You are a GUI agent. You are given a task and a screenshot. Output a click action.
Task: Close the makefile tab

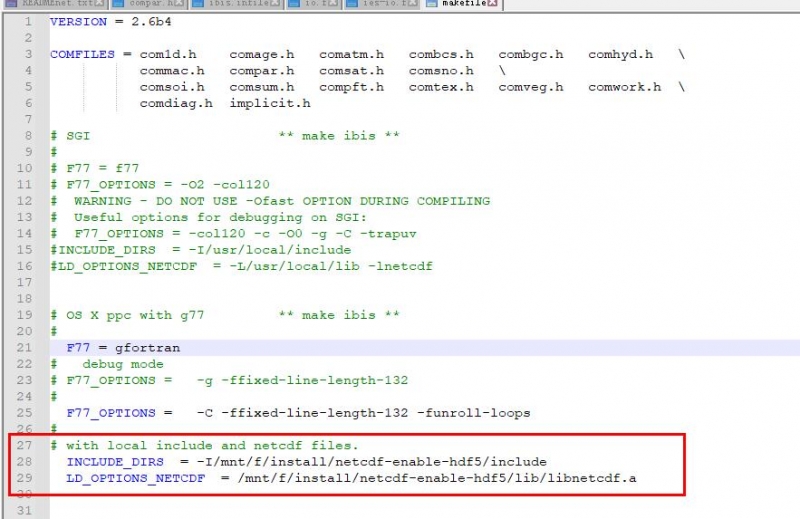494,5
